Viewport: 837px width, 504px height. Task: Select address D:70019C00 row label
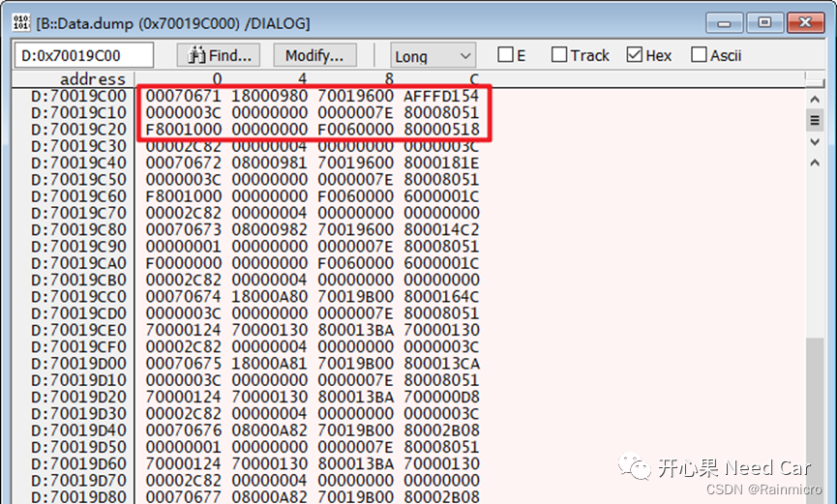[78, 96]
